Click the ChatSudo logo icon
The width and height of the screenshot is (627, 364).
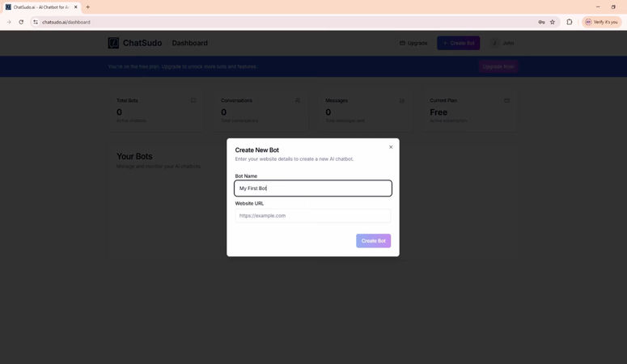tap(113, 43)
